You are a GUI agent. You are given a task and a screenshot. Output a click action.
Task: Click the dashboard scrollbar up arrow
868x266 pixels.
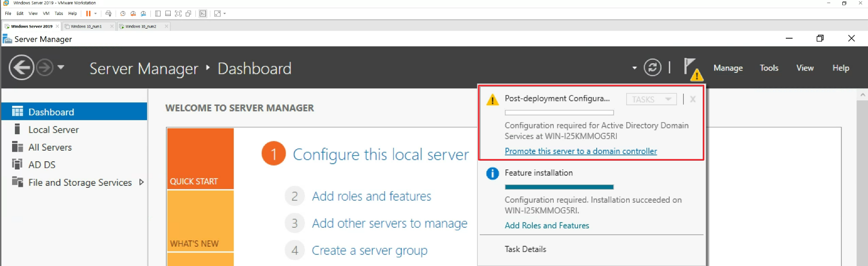862,95
